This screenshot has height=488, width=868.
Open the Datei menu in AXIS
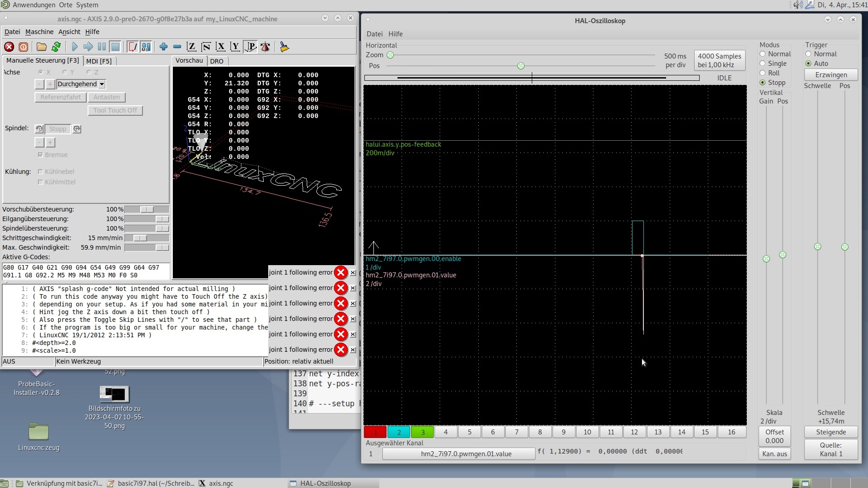tap(12, 32)
